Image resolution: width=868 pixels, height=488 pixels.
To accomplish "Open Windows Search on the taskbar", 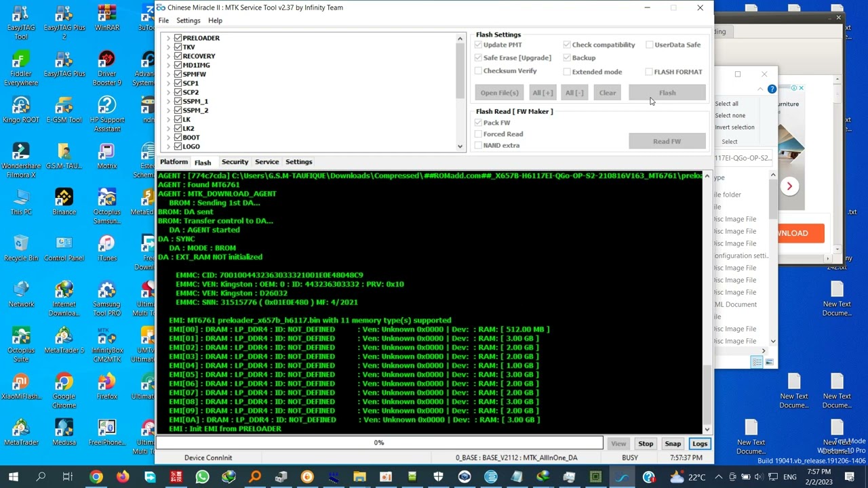I will point(41,477).
